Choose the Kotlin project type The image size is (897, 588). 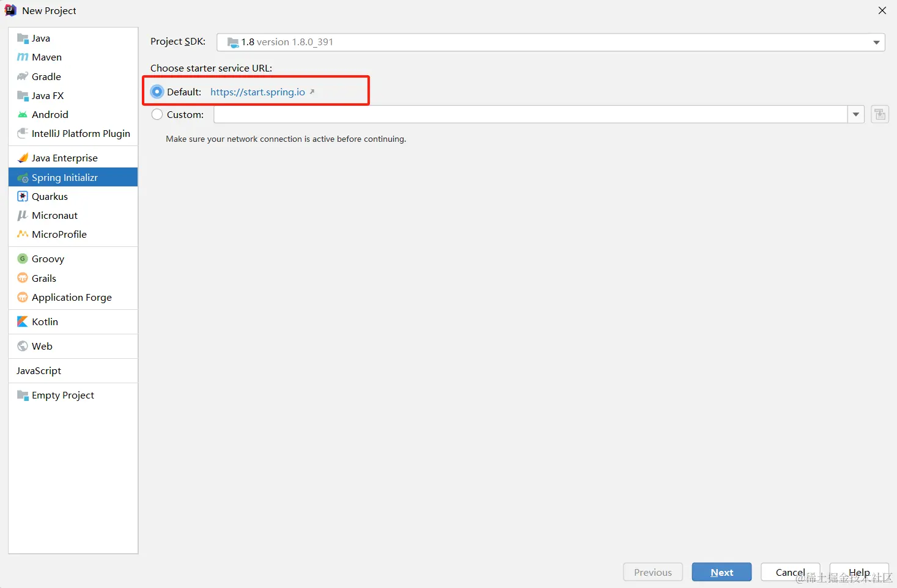(x=73, y=322)
